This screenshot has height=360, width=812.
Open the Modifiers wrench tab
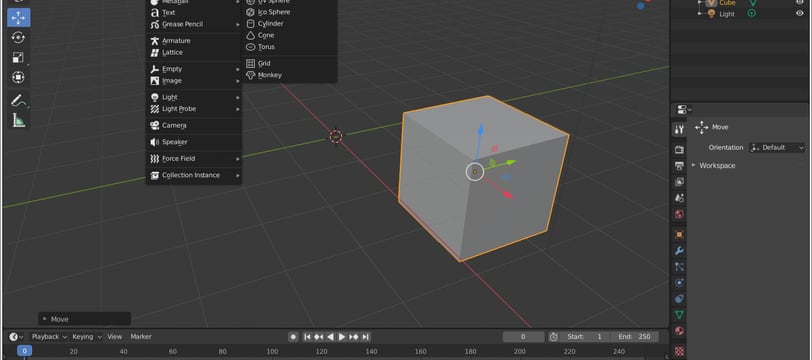679,251
